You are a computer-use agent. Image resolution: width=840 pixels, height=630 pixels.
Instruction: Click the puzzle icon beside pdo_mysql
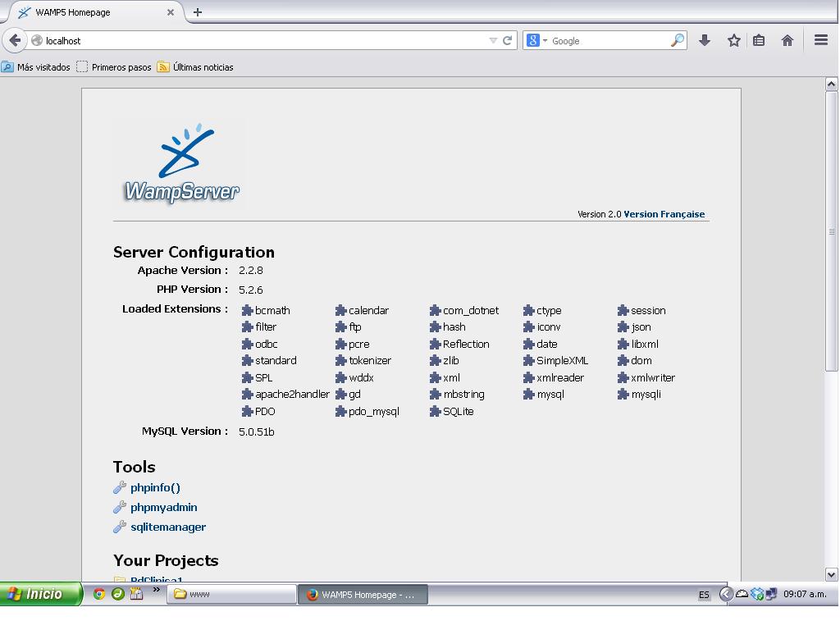[340, 412]
